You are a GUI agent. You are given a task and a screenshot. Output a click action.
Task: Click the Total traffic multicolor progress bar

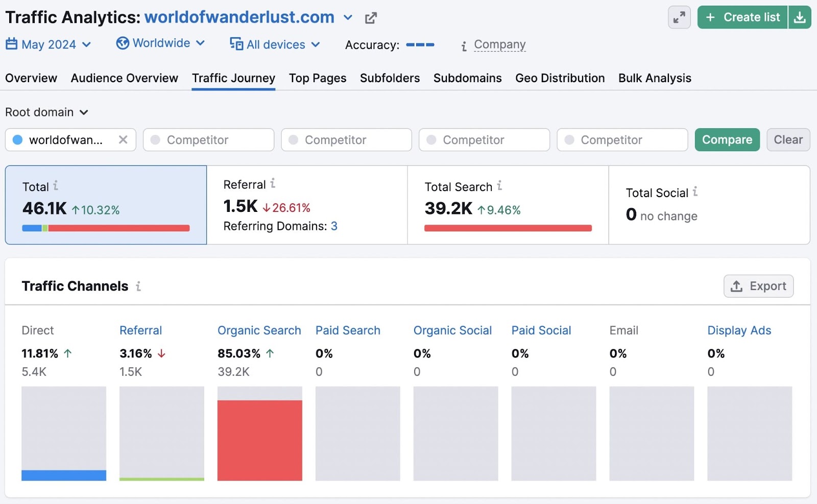tap(106, 228)
